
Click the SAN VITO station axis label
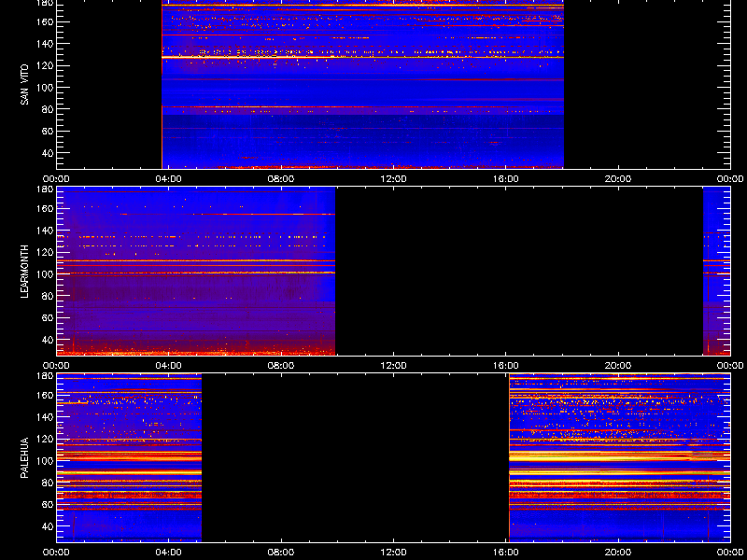point(24,85)
